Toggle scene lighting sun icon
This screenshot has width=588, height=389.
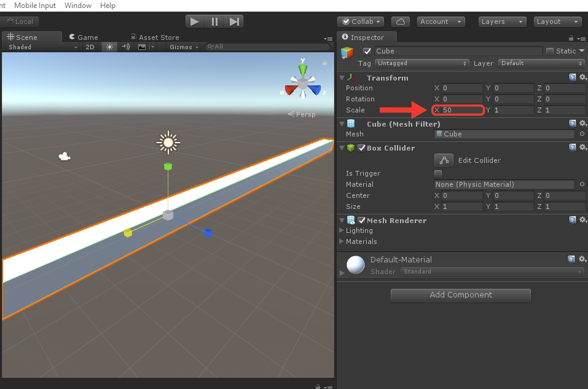[x=109, y=47]
